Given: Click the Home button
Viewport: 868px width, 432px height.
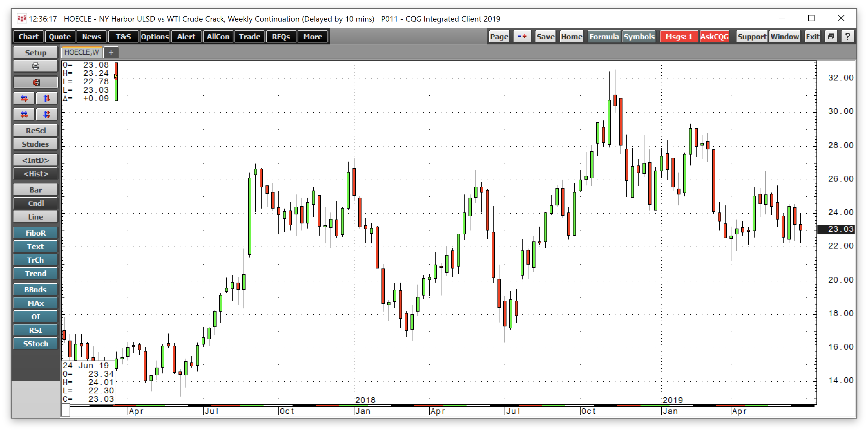Looking at the screenshot, I should click(572, 36).
